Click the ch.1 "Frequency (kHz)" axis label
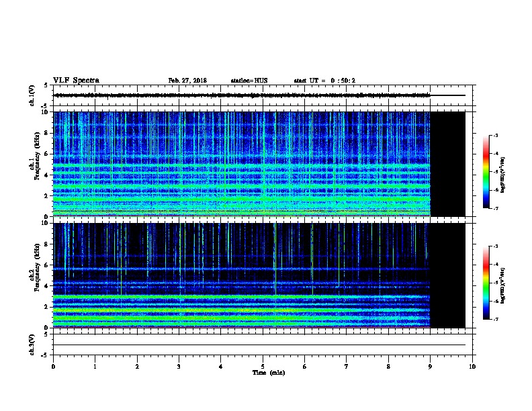This screenshot has height=411, width=532. pyautogui.click(x=37, y=156)
